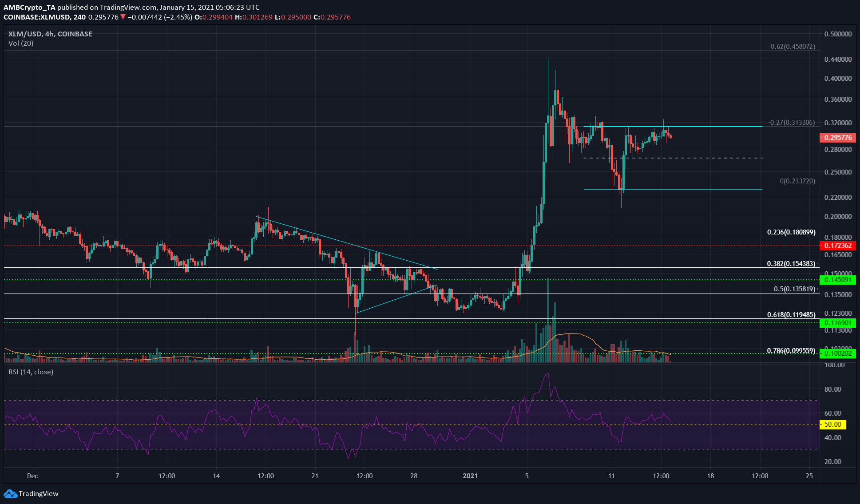
Task: Select the 0(0.233720) Fibonacci label
Action: click(x=797, y=181)
